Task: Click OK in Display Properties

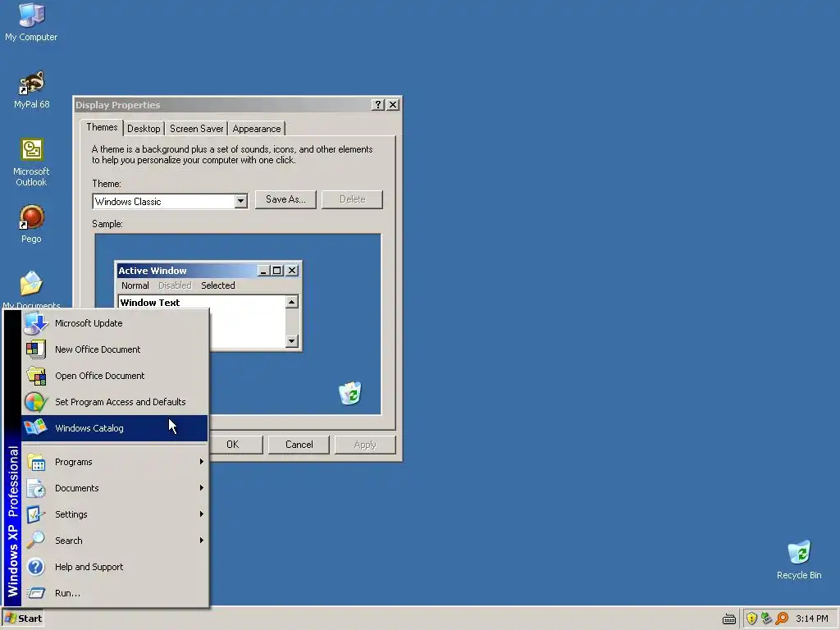Action: pyautogui.click(x=233, y=445)
